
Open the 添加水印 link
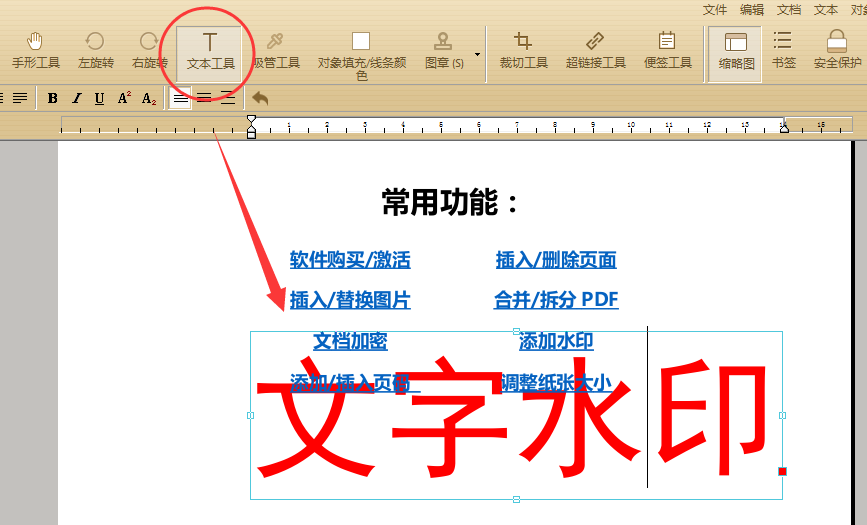[556, 341]
